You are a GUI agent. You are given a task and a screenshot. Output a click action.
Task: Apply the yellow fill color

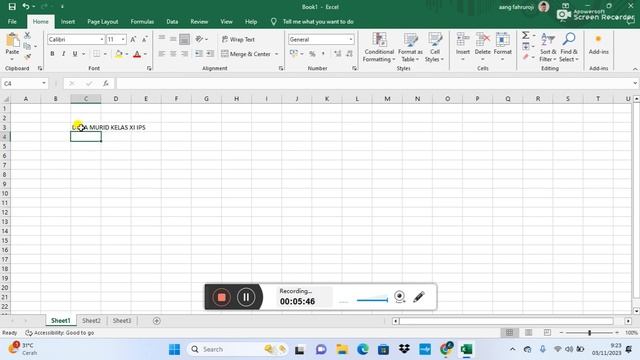click(x=118, y=54)
